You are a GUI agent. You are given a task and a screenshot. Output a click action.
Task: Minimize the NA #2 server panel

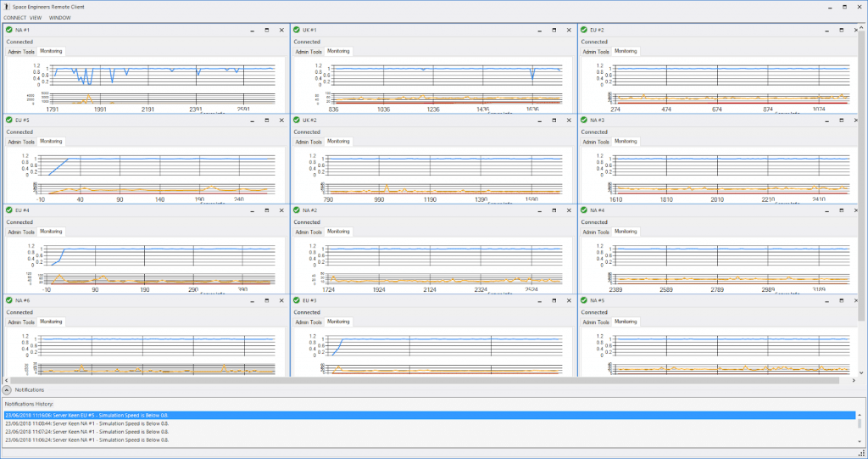tap(540, 210)
